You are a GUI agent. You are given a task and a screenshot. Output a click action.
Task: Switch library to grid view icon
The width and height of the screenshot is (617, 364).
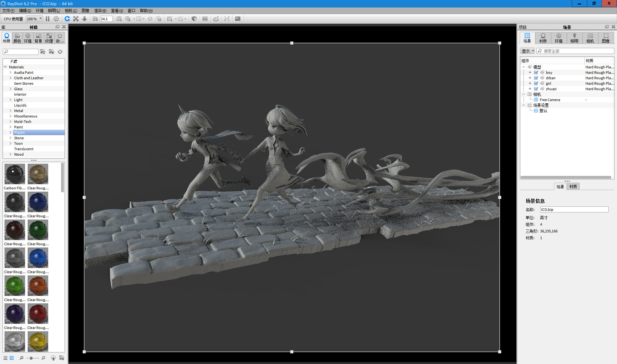(12, 358)
